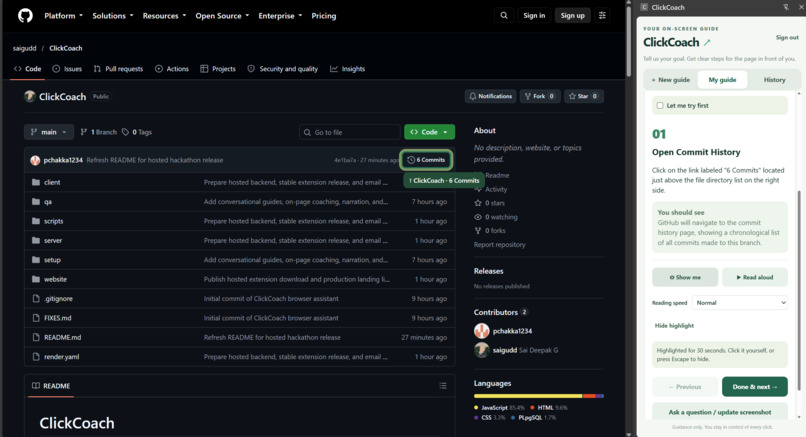
Task: Star the ClickCoach repository
Action: (x=583, y=96)
